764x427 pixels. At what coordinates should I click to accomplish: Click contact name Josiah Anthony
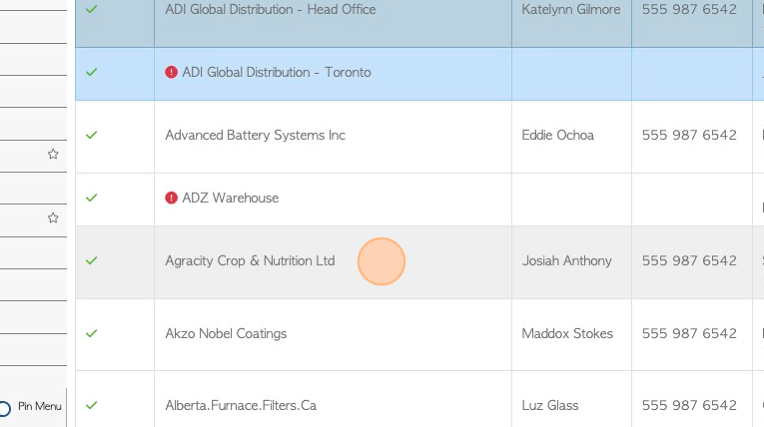[567, 261]
